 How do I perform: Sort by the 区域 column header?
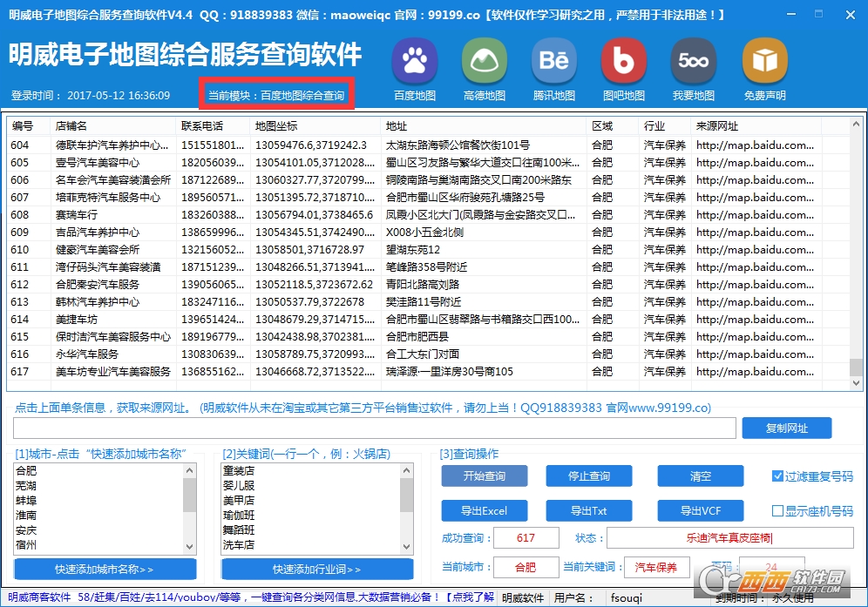(613, 126)
